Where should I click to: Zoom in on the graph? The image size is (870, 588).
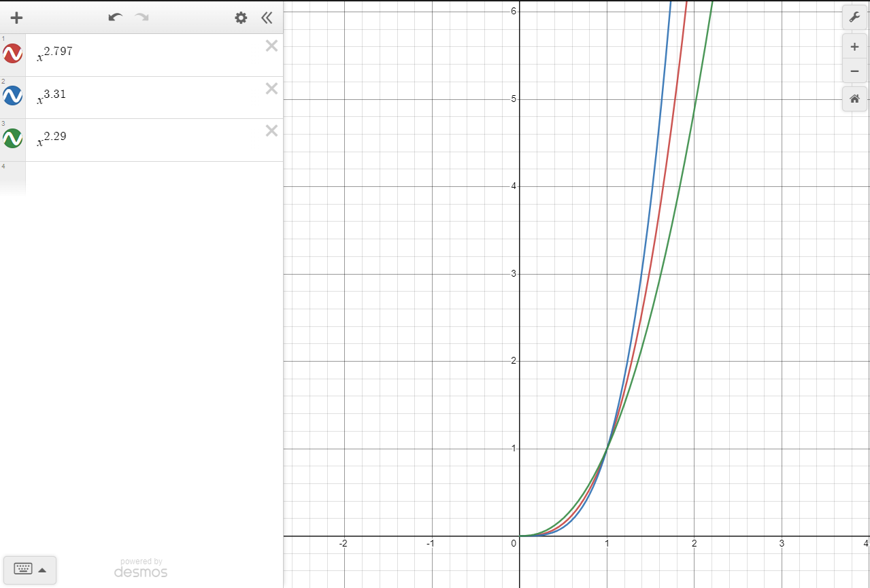[854, 47]
